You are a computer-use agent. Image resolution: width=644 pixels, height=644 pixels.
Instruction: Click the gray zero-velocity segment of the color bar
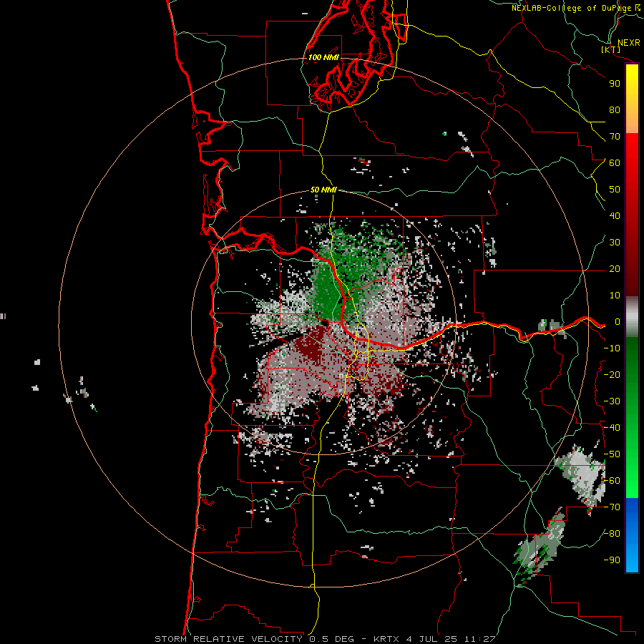coord(632,317)
